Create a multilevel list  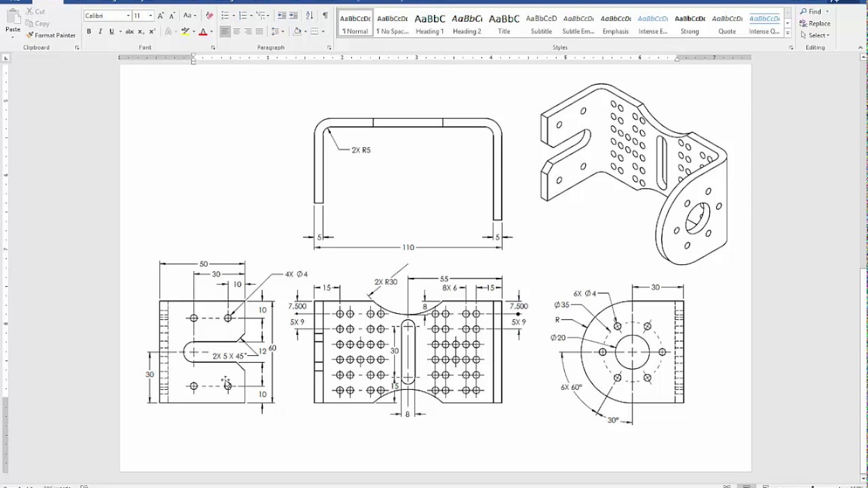(260, 16)
